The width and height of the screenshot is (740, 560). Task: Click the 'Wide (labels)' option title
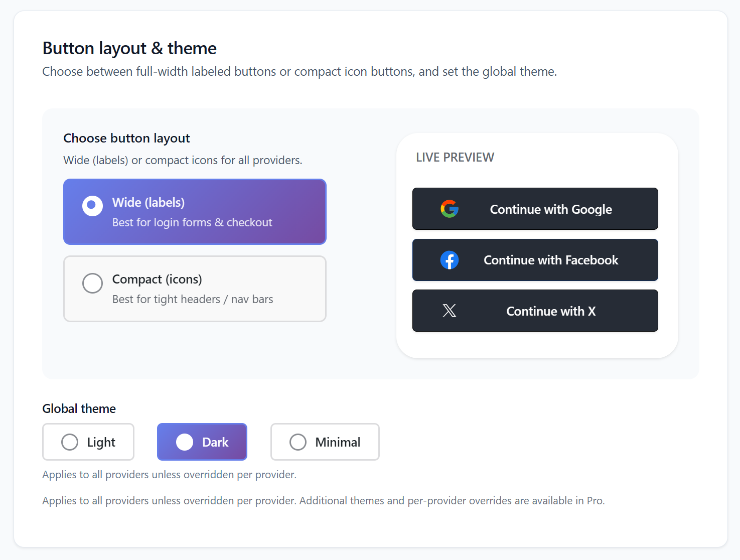149,202
